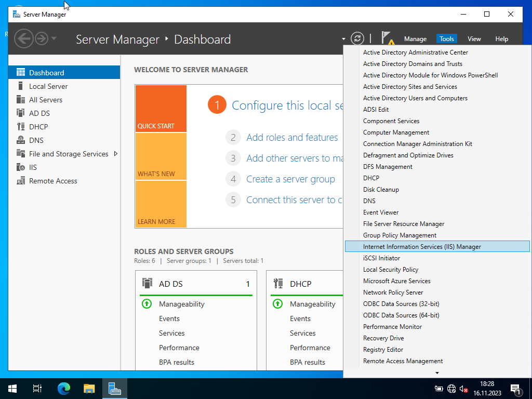Launch Microsoft Edge from taskbar
This screenshot has width=532, height=399.
pyautogui.click(x=64, y=389)
